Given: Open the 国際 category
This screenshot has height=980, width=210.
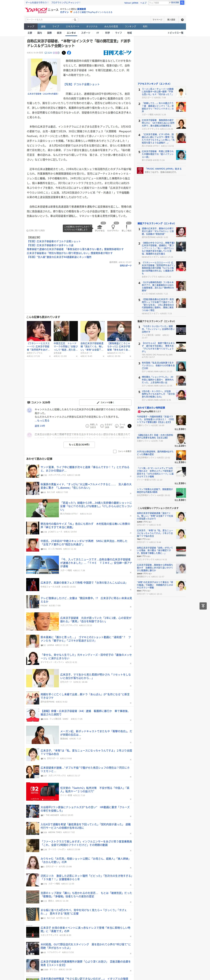Looking at the screenshot, I should click(49, 33).
